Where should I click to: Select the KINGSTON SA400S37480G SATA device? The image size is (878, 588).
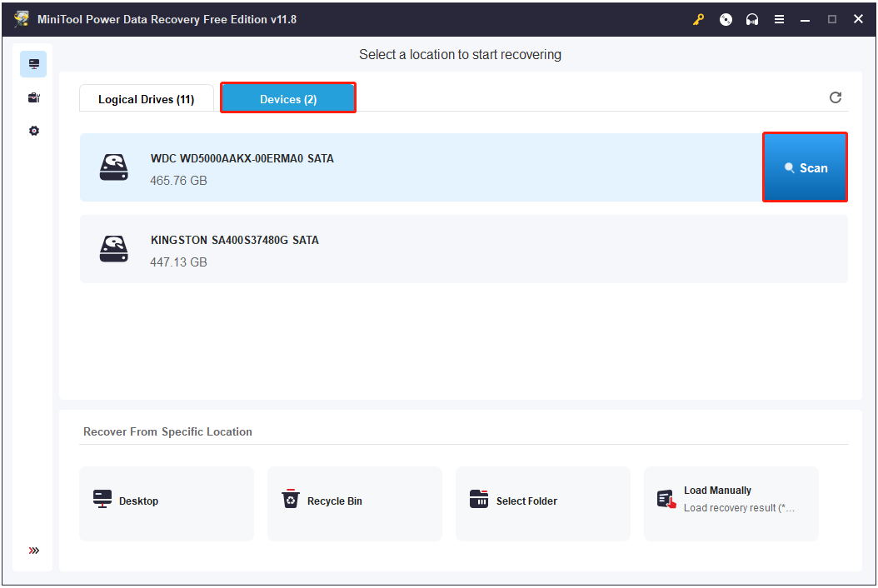464,249
